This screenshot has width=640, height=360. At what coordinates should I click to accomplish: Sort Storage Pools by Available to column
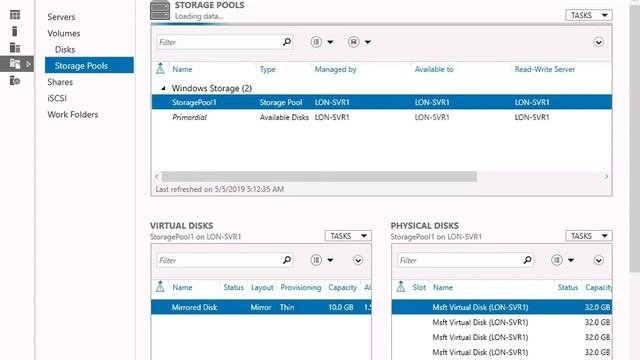point(434,69)
